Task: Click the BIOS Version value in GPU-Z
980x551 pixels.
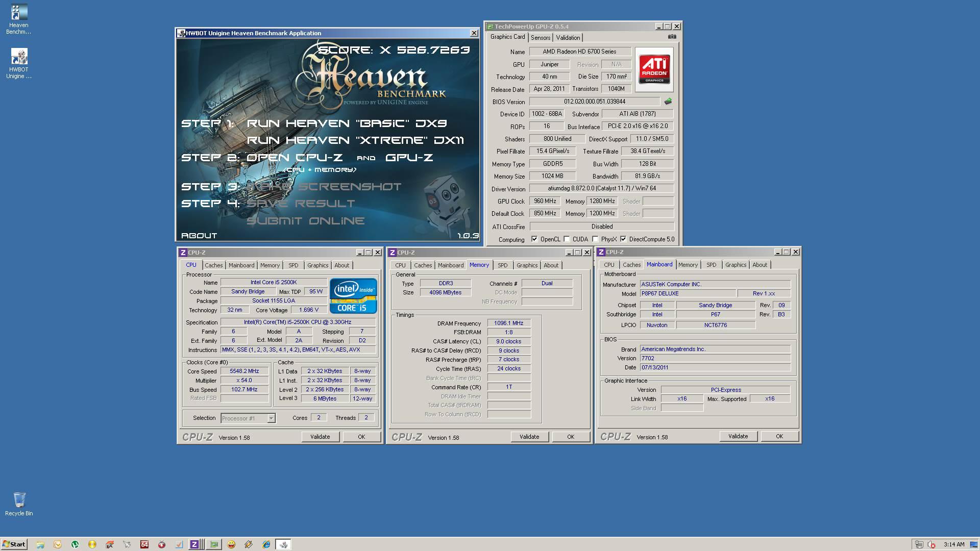Action: click(x=594, y=102)
